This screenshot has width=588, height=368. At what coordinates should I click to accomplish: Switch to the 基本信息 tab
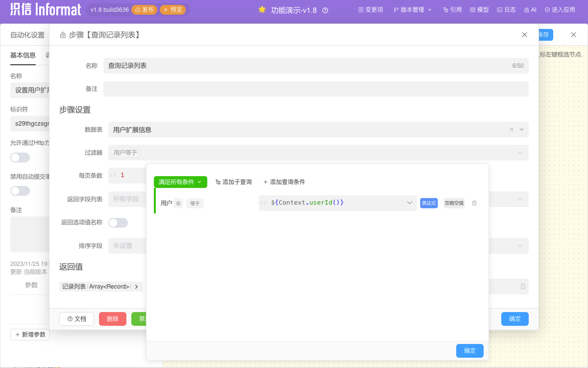coord(23,55)
